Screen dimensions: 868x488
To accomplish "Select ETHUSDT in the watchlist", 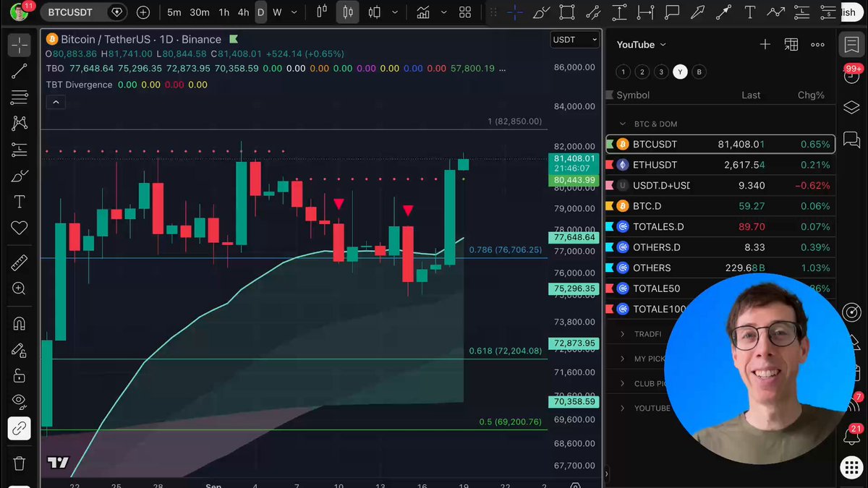I will click(720, 165).
